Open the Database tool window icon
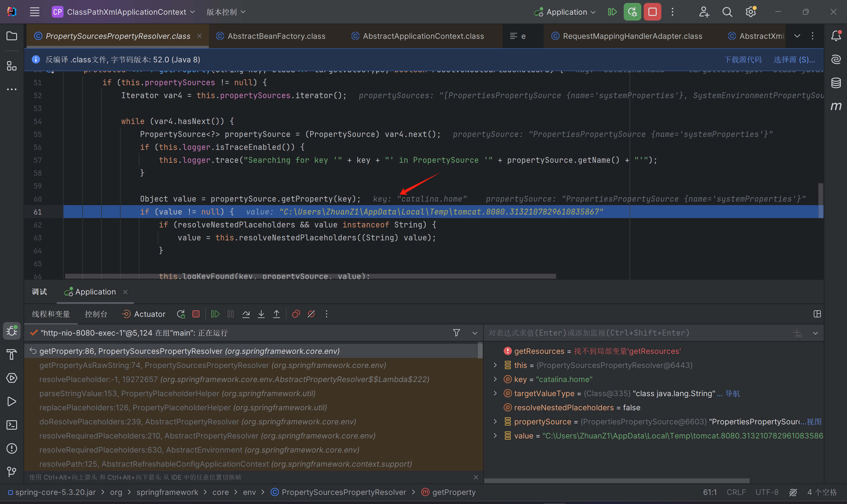Image resolution: width=847 pixels, height=504 pixels. (x=836, y=83)
